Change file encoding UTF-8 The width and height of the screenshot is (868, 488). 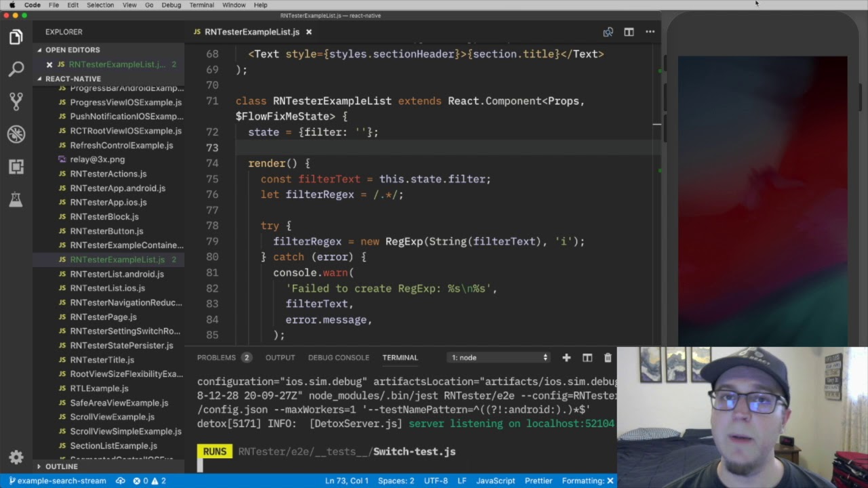point(436,481)
